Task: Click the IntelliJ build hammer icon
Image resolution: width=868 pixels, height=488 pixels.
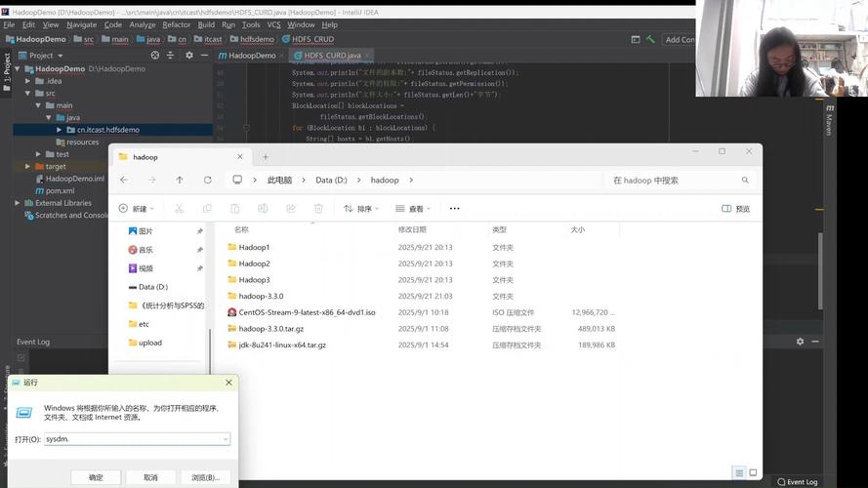Action: pyautogui.click(x=651, y=39)
